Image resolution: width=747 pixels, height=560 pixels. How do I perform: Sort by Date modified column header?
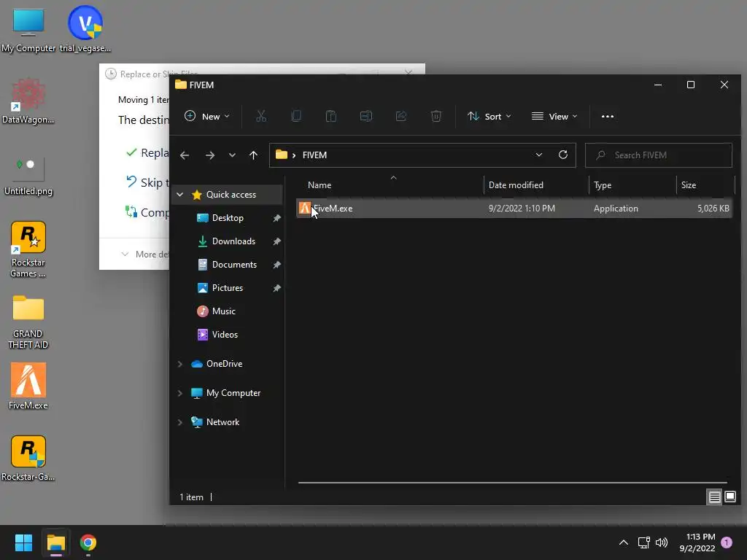click(536, 184)
